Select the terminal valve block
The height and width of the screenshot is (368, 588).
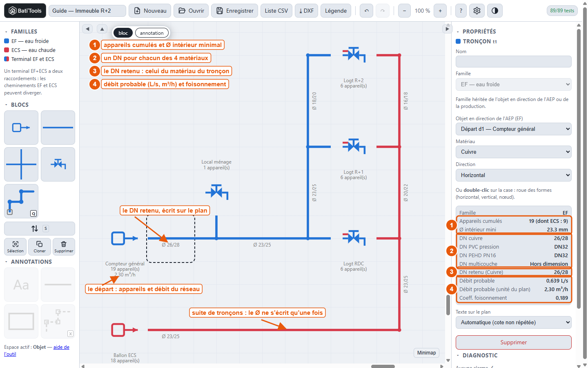coord(58,164)
